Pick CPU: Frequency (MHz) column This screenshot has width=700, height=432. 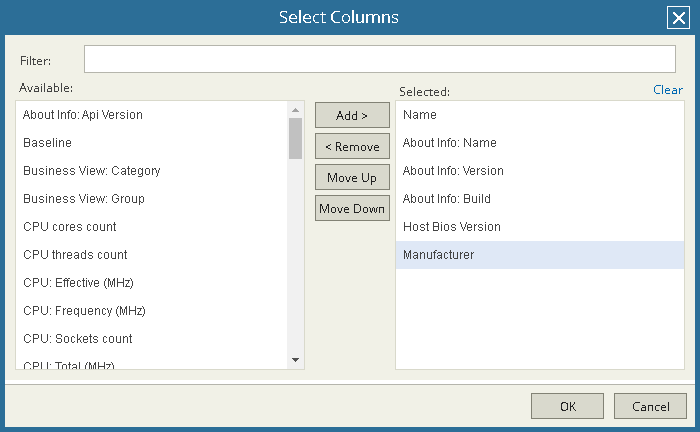click(84, 311)
